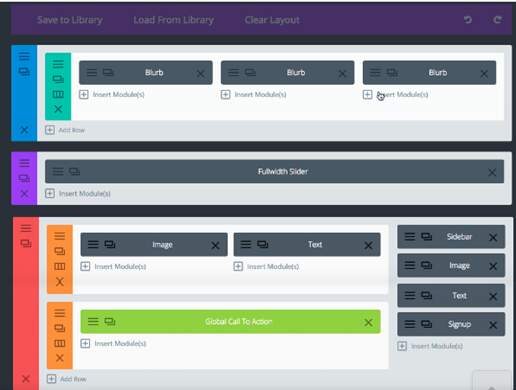This screenshot has width=516, height=390.
Task: Remove the Signup module
Action: [493, 325]
